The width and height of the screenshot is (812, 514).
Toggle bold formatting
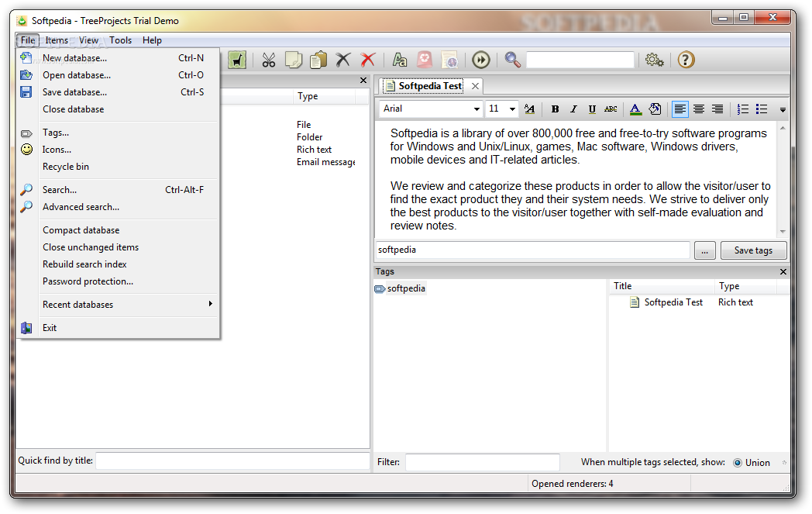point(555,109)
